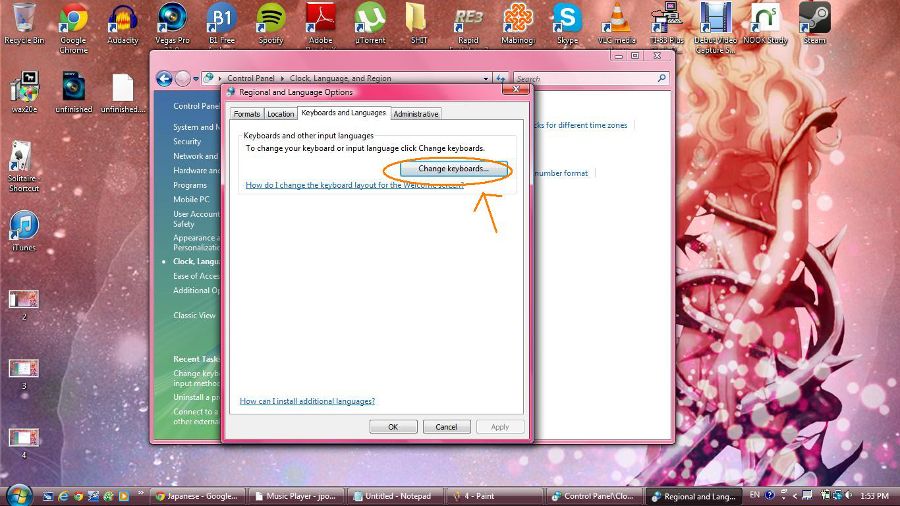Open the Spotify desktop icon
This screenshot has width=900, height=506.
270,20
